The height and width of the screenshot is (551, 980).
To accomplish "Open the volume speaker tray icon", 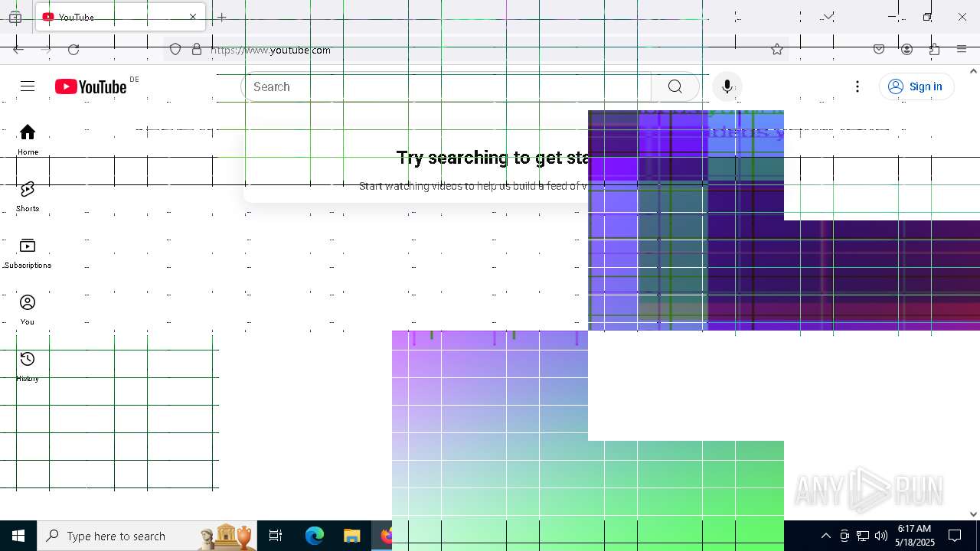I will [x=881, y=536].
